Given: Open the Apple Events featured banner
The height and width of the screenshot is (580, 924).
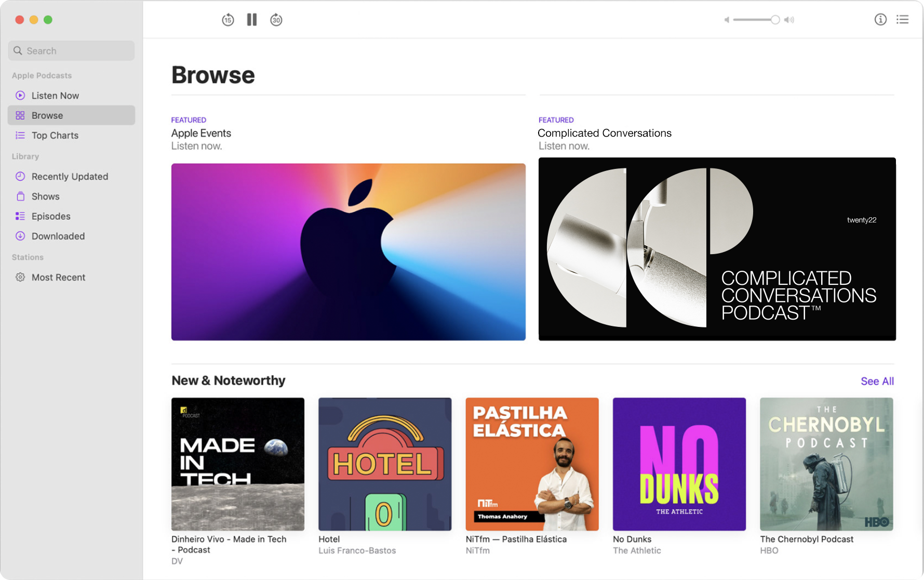Looking at the screenshot, I should tap(349, 252).
